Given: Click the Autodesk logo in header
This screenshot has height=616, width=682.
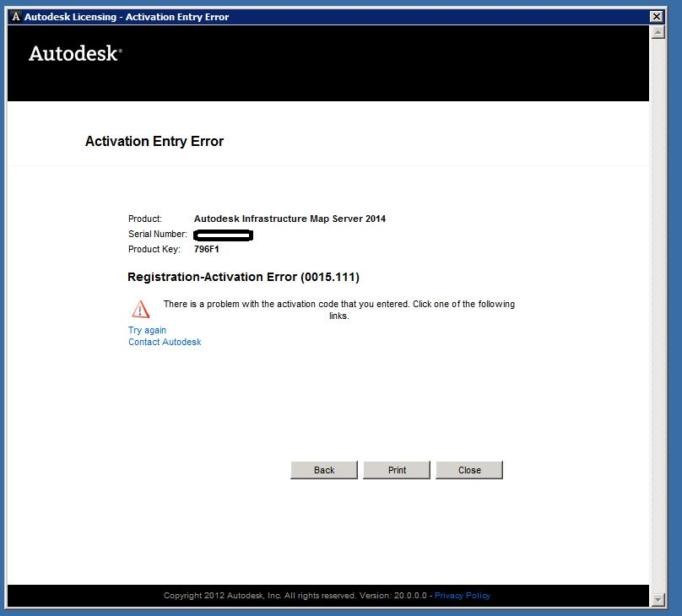Looking at the screenshot, I should [75, 53].
